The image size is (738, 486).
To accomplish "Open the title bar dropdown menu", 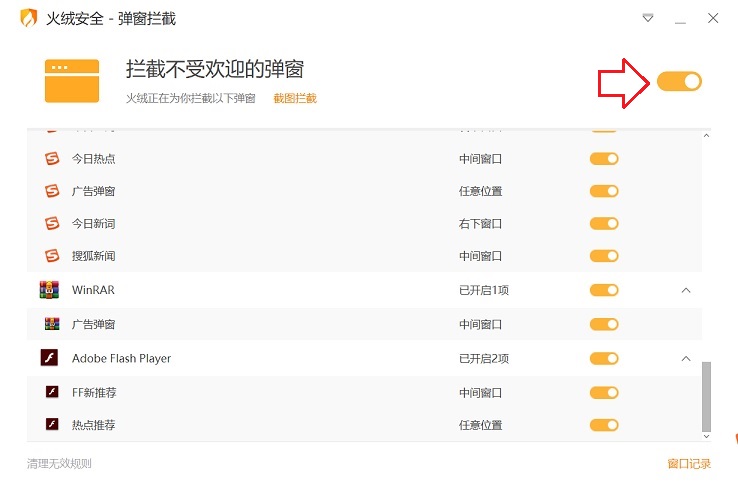I will [x=648, y=18].
